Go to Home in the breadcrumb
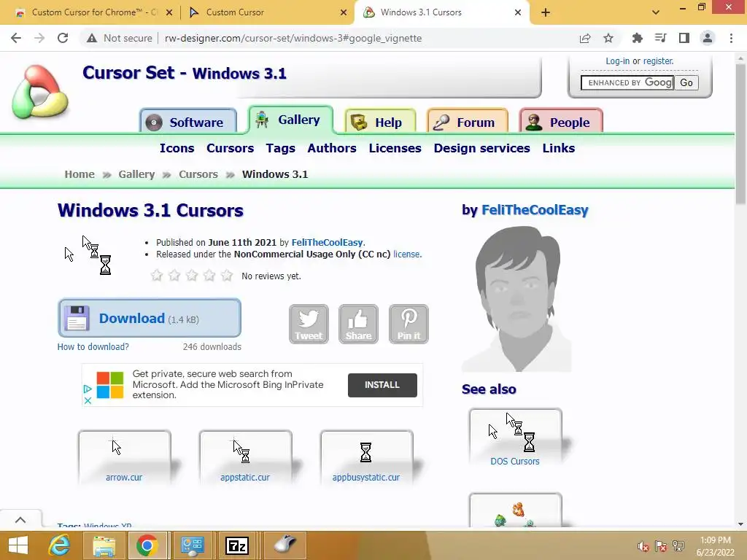Image resolution: width=747 pixels, height=560 pixels. tap(80, 174)
